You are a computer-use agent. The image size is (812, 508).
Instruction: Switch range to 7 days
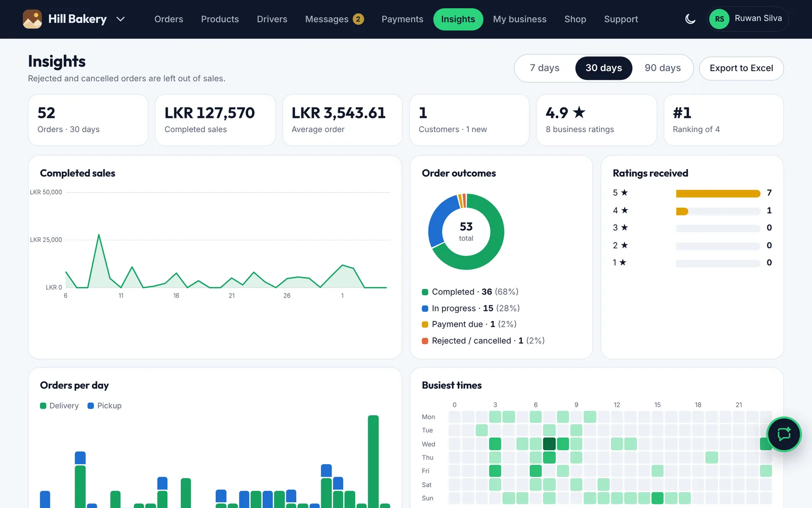(x=545, y=68)
